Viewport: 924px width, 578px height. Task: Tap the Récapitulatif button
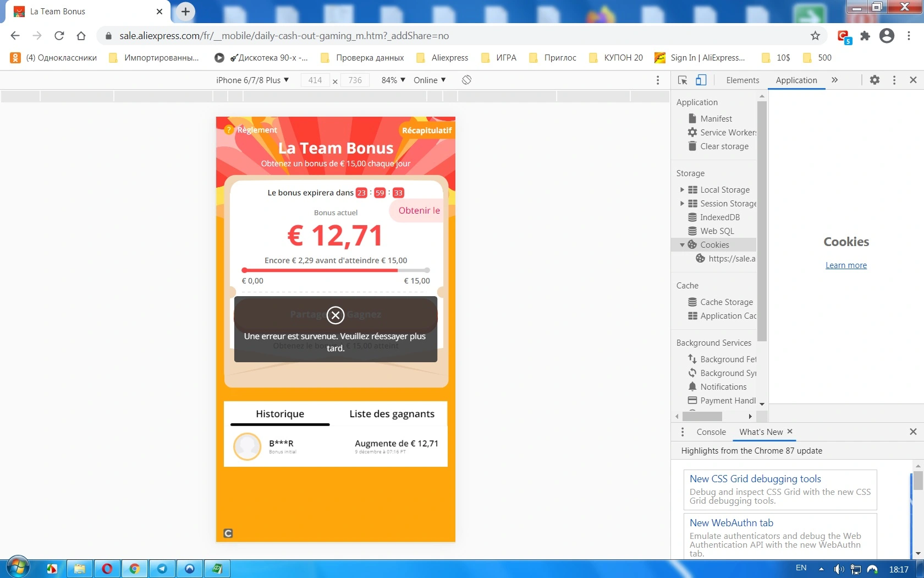tap(426, 130)
